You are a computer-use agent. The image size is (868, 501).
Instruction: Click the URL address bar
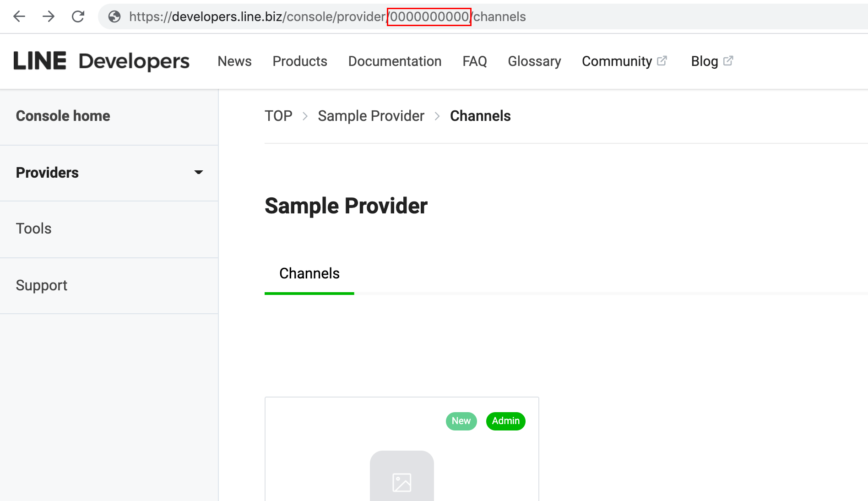483,17
